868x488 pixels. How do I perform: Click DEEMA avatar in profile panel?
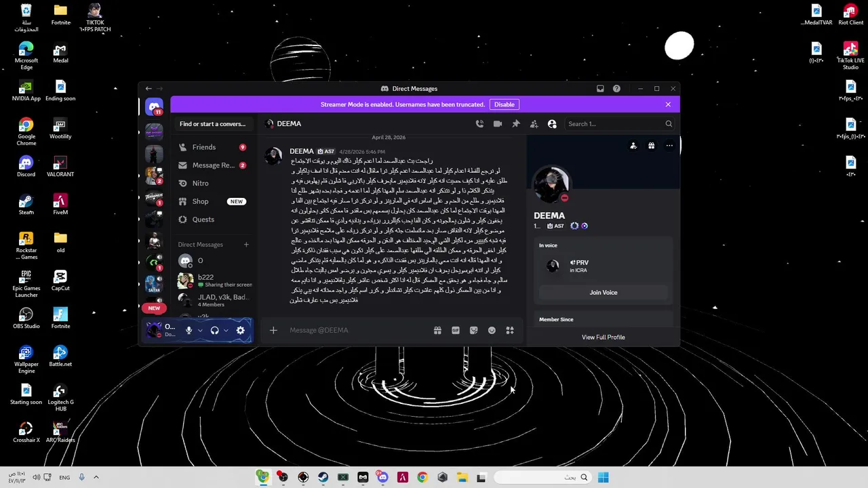click(551, 183)
